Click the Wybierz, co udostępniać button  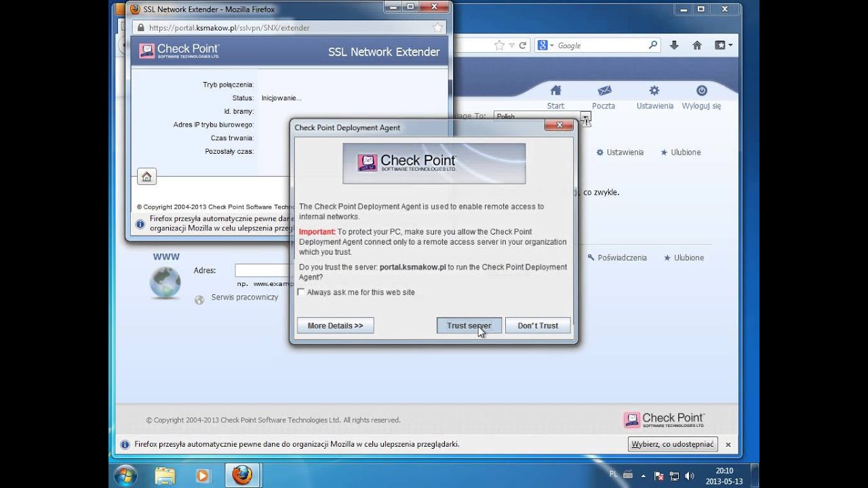(673, 445)
